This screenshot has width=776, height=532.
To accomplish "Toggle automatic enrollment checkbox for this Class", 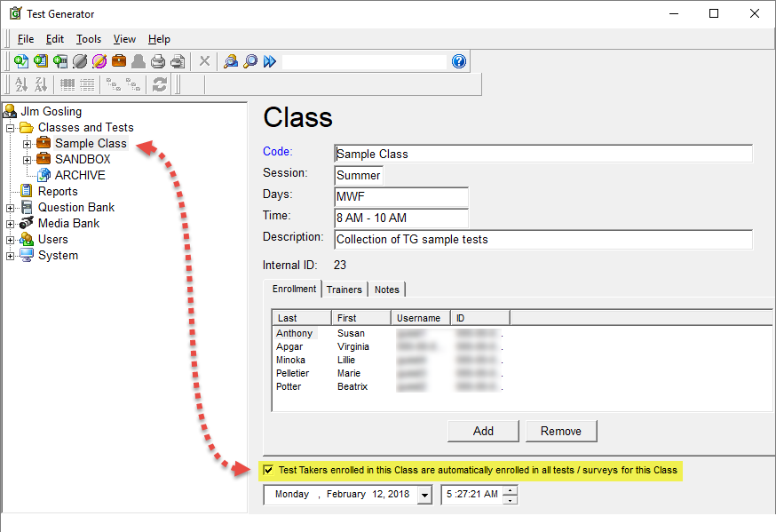I will (268, 470).
